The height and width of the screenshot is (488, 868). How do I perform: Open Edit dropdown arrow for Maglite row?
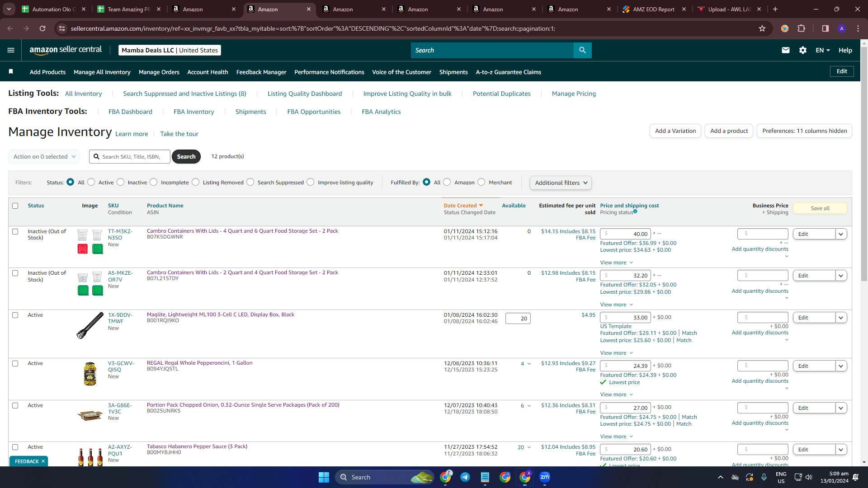[841, 318]
